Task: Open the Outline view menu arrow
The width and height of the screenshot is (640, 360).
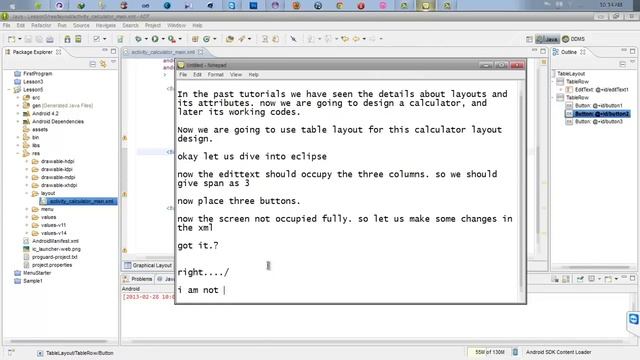Action: (x=632, y=62)
